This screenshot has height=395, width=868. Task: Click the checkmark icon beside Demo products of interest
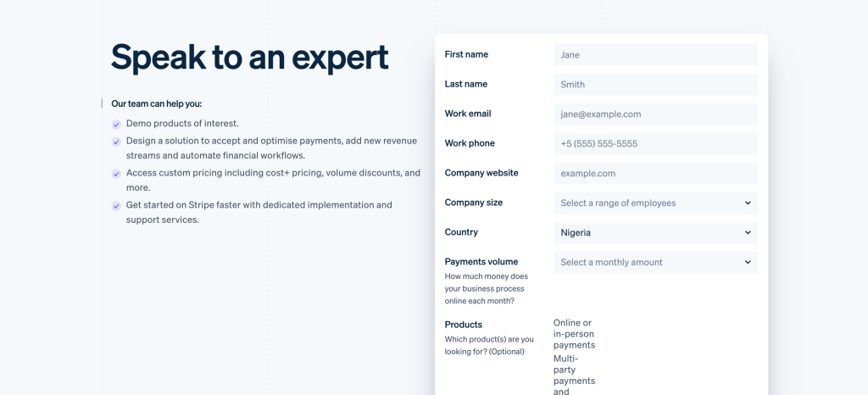[x=116, y=124]
